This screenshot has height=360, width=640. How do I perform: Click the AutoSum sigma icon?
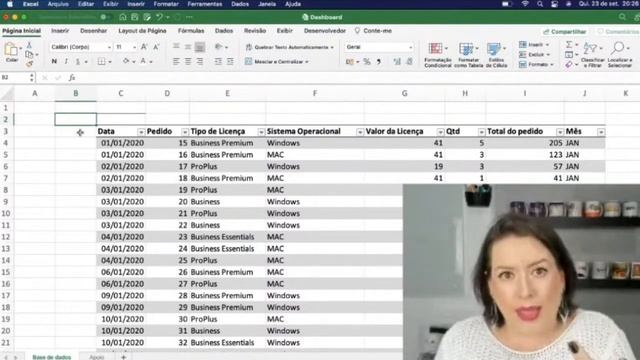569,44
